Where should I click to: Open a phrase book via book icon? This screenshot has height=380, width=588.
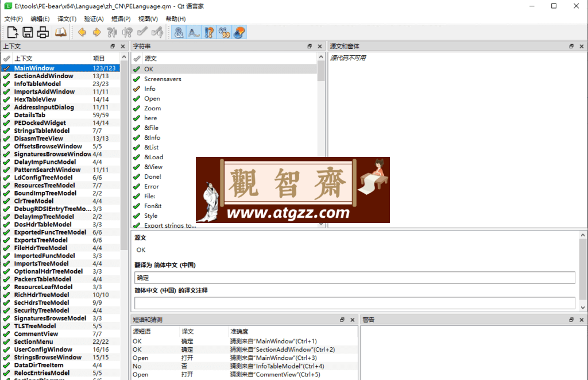coord(61,32)
